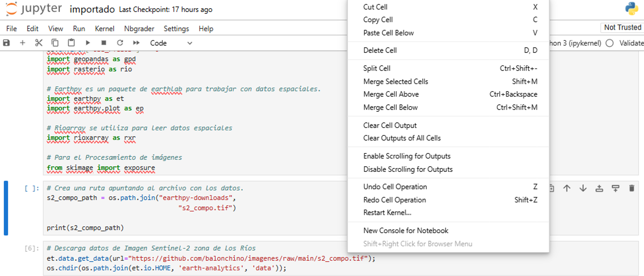Move the cell up with arrow icon
This screenshot has height=276, width=644.
567,188
